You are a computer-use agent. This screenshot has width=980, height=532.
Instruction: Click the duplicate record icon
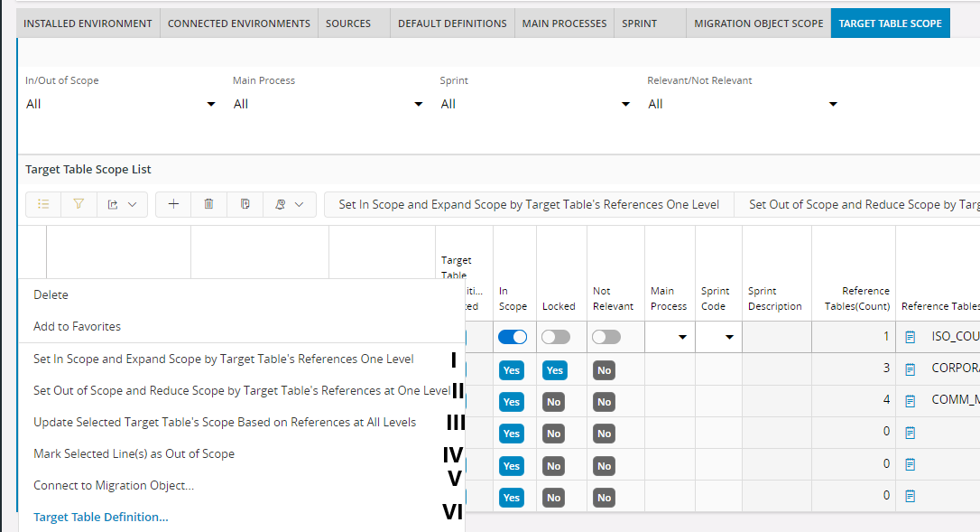coord(245,205)
